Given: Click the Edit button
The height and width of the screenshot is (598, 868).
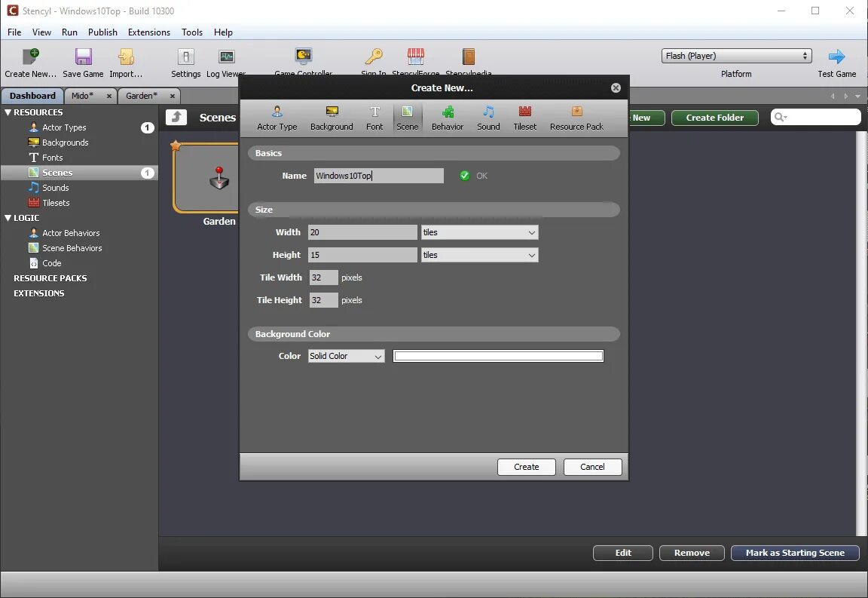Looking at the screenshot, I should (623, 553).
